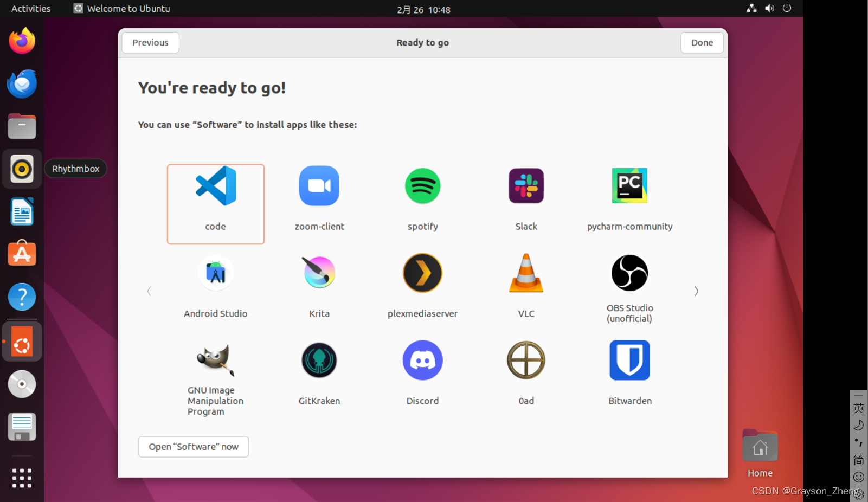The height and width of the screenshot is (502, 868).
Task: Open "Software" now
Action: 194,447
